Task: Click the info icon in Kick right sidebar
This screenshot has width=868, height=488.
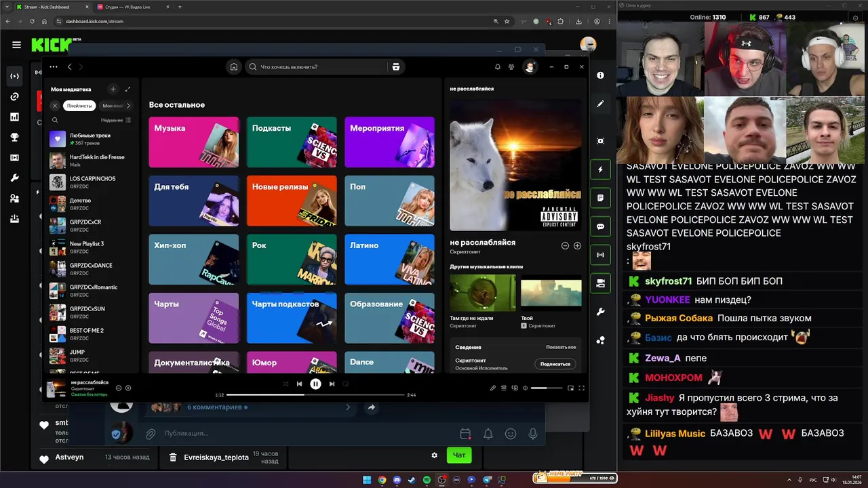Action: [600, 75]
